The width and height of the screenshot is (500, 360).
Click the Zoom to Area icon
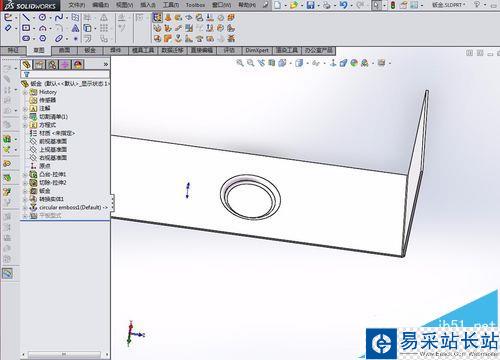pyautogui.click(x=250, y=62)
